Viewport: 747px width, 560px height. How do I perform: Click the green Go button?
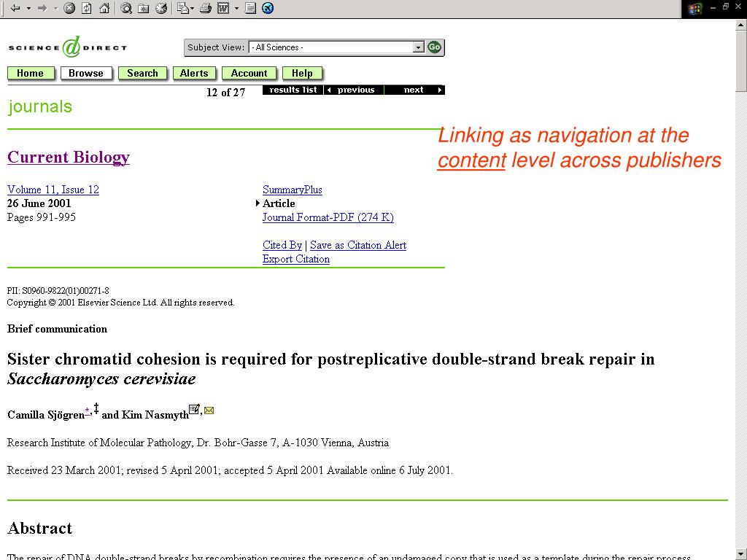pos(434,47)
